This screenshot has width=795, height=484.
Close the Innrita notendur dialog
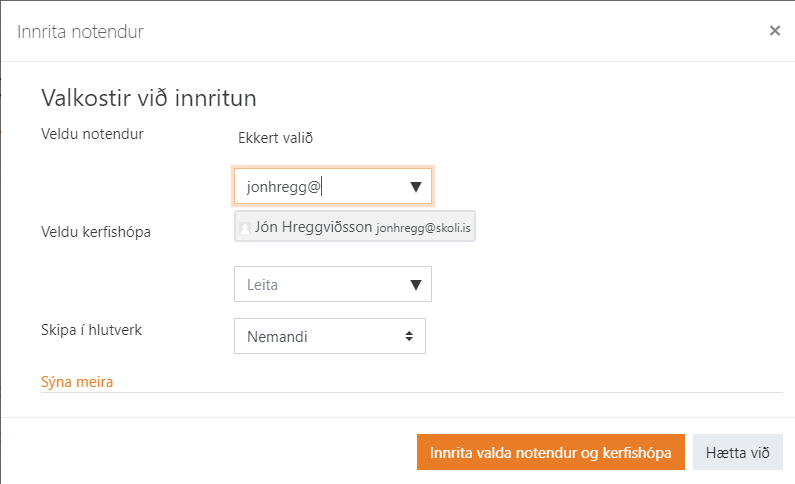point(774,31)
